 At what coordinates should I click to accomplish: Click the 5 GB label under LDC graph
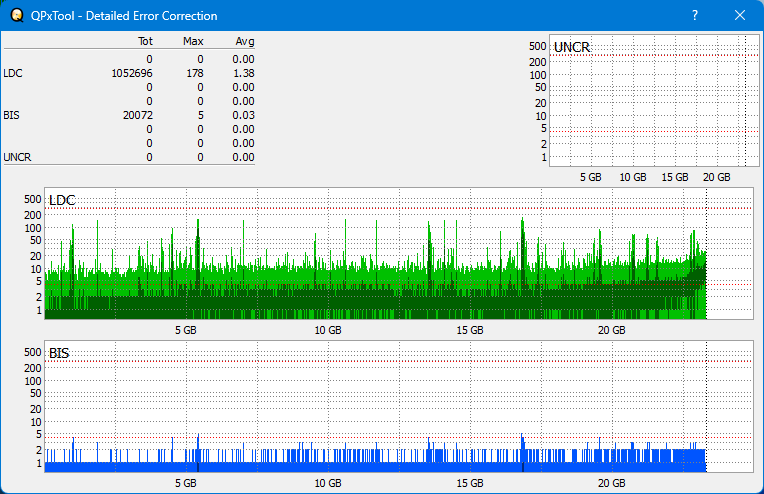click(186, 330)
